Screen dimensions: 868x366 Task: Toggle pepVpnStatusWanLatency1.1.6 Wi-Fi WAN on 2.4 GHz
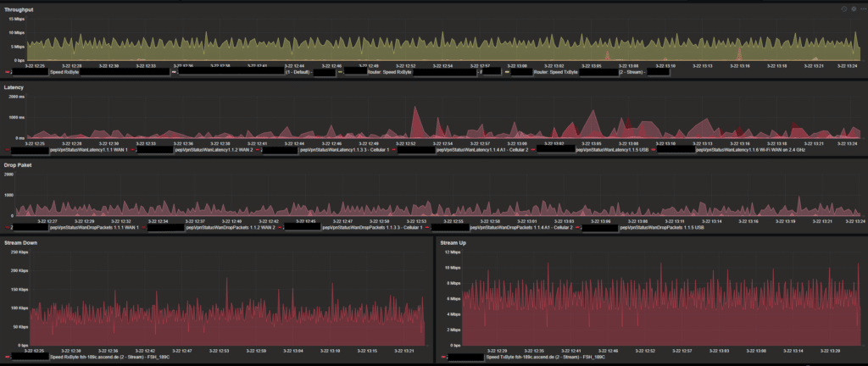751,150
